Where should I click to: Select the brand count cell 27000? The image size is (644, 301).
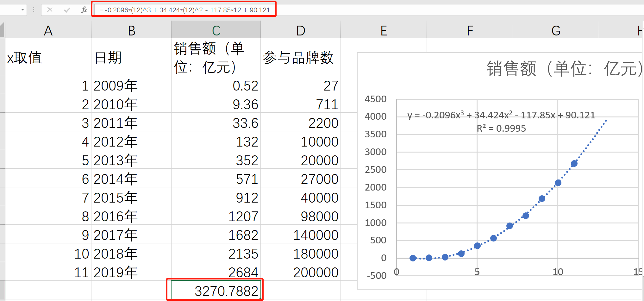coord(301,178)
